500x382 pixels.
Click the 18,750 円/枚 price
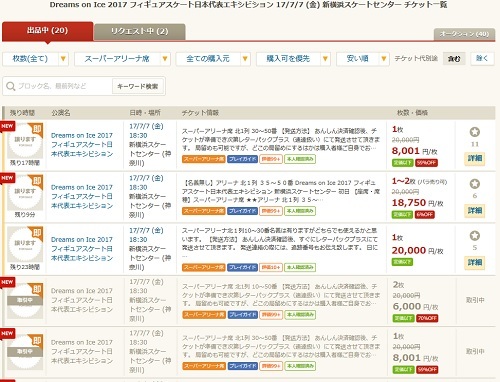coord(418,203)
